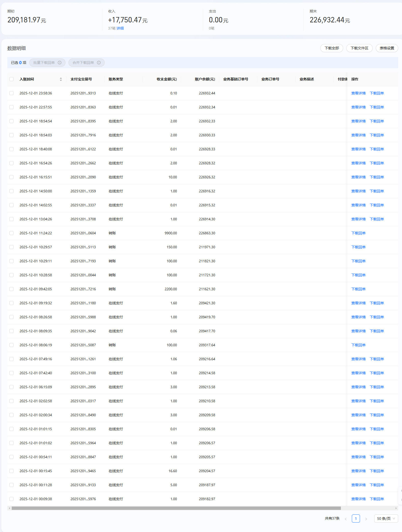Check row with time 23:58:36
The height and width of the screenshot is (532, 402).
click(x=11, y=93)
